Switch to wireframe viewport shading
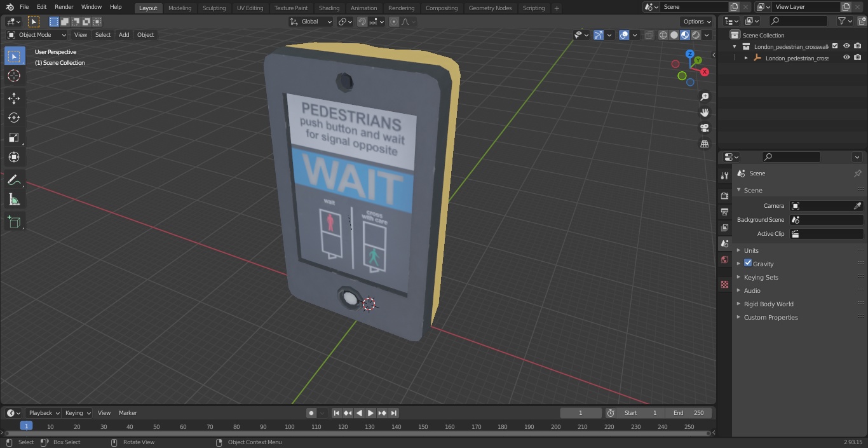This screenshot has width=868, height=448. [x=663, y=36]
